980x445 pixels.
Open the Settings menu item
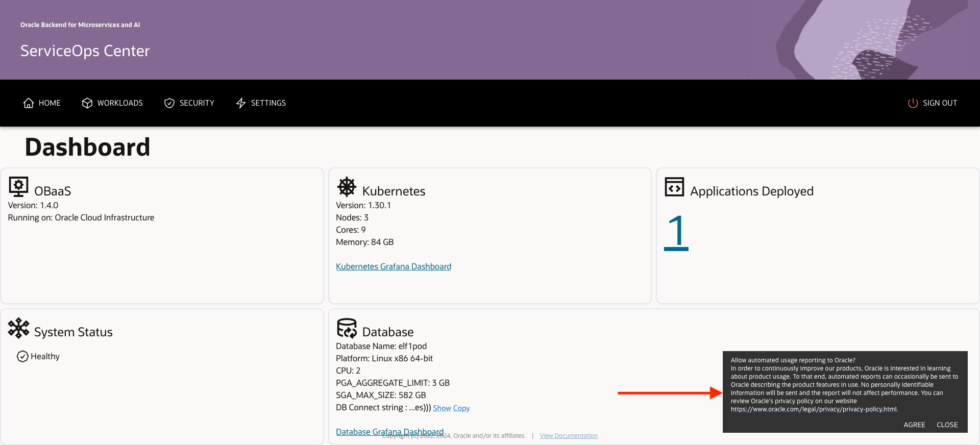click(268, 103)
